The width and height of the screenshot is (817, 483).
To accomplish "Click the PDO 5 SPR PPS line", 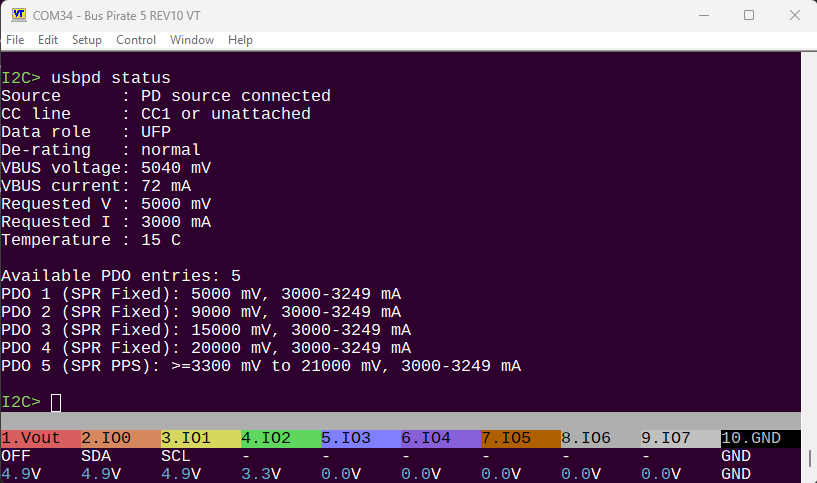I will [260, 366].
